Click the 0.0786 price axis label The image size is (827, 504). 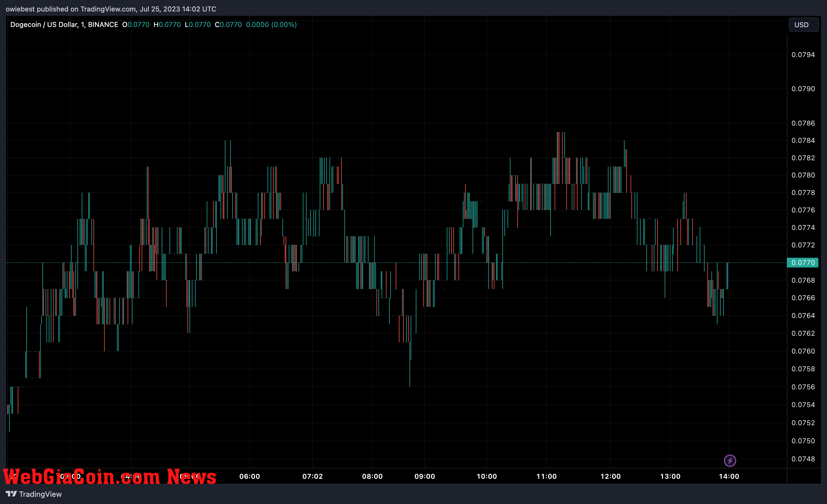click(x=803, y=123)
